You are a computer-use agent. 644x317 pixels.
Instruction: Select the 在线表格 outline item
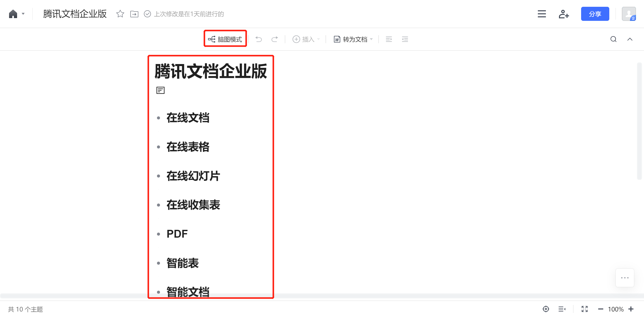pos(188,147)
